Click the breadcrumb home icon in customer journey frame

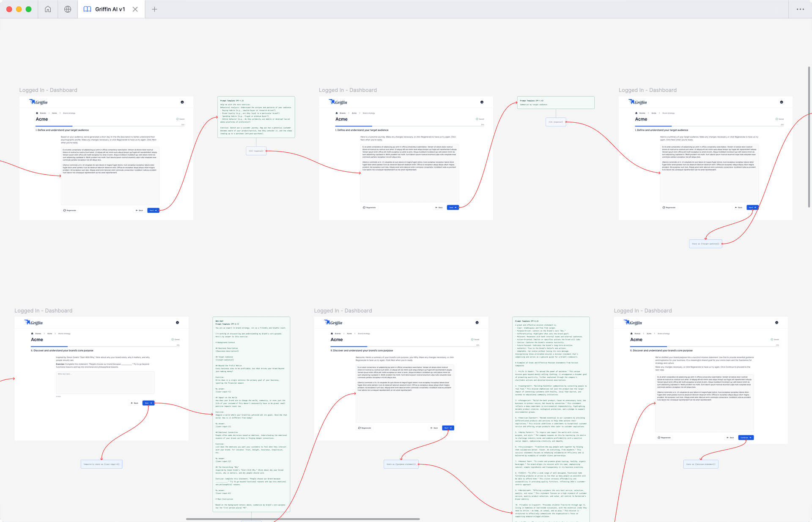(x=337, y=113)
